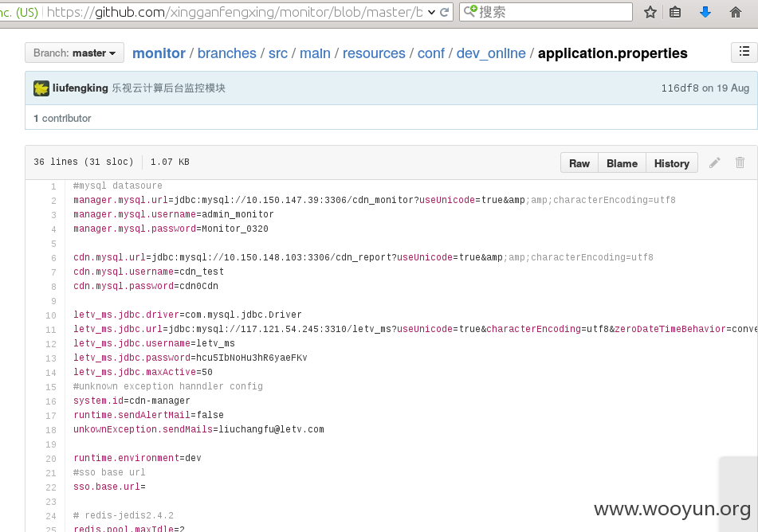Click the bookmark star icon
Image resolution: width=758 pixels, height=532 pixels.
tap(650, 12)
